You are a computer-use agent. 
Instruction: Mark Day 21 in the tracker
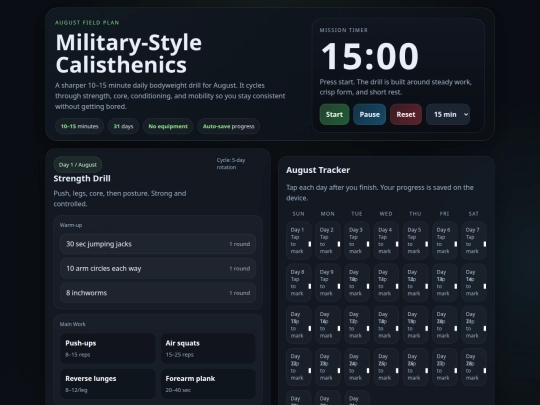[x=474, y=325]
